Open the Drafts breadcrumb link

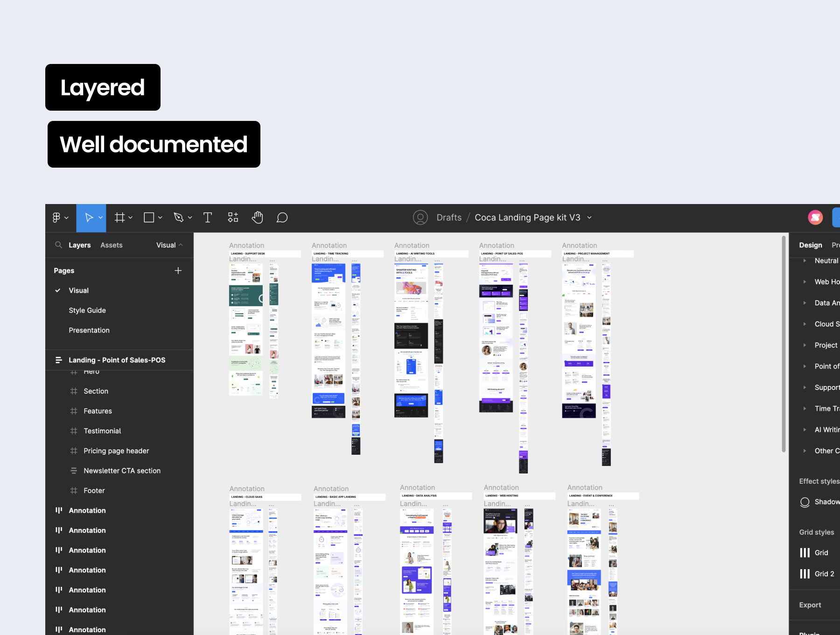click(449, 218)
